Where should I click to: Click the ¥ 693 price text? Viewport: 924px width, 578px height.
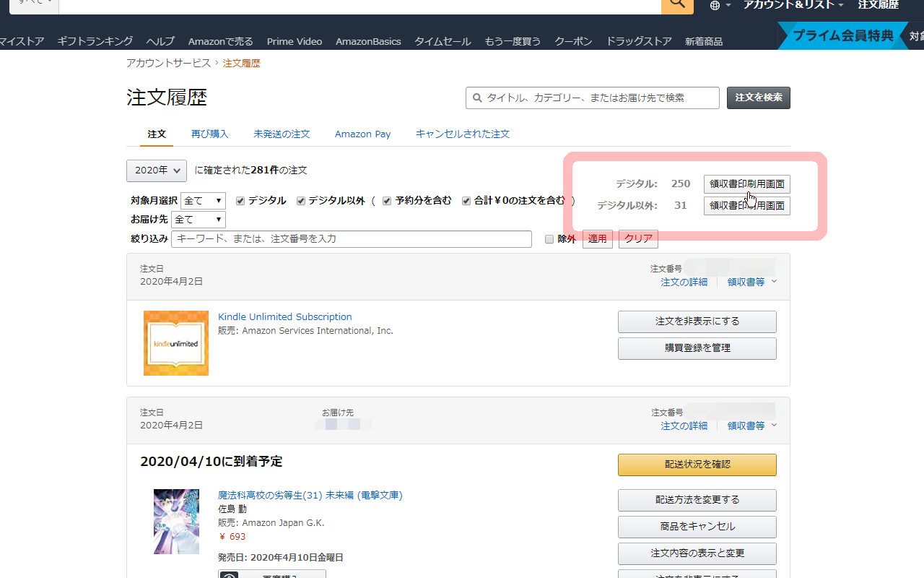[232, 537]
